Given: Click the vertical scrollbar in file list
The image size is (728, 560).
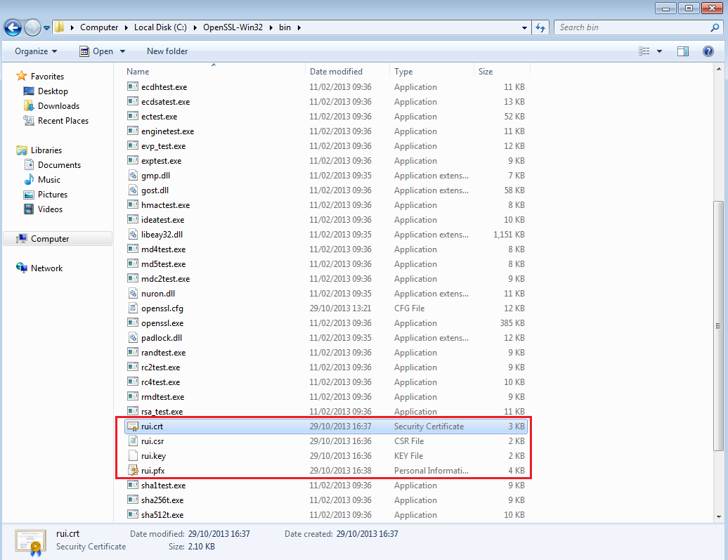Looking at the screenshot, I should point(717,323).
